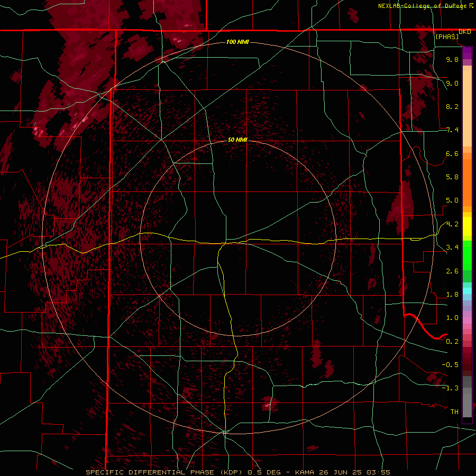
Task: Click the 2.6 color scale value
Action: point(452,271)
